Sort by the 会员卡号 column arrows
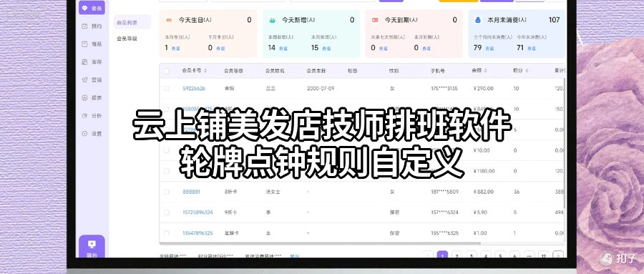This screenshot has height=274, width=644. point(205,71)
